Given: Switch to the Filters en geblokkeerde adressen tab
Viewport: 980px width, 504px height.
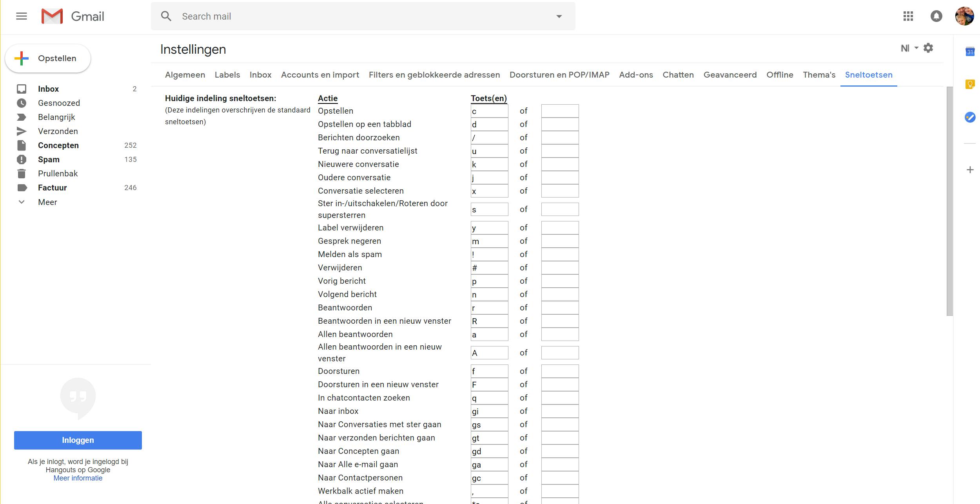Looking at the screenshot, I should [434, 75].
